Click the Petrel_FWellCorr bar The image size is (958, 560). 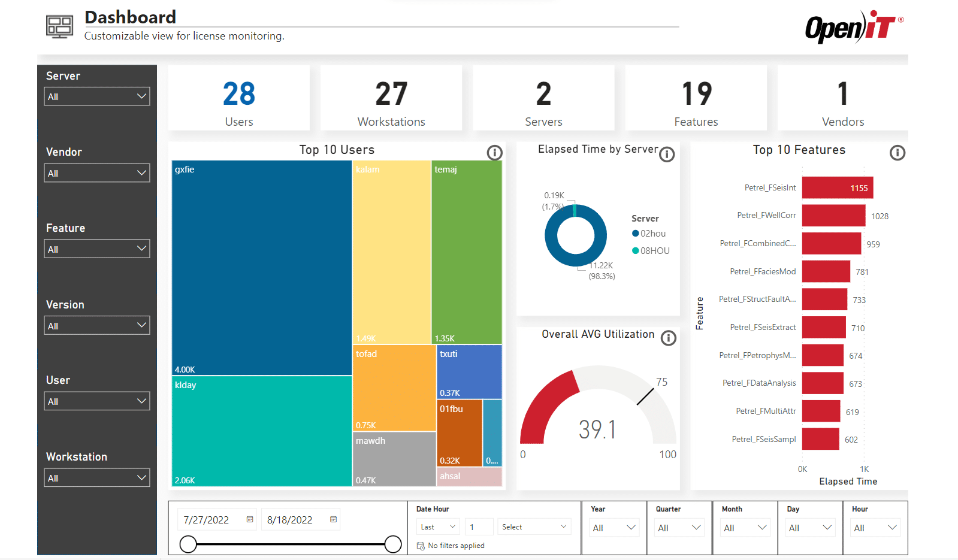tap(834, 216)
